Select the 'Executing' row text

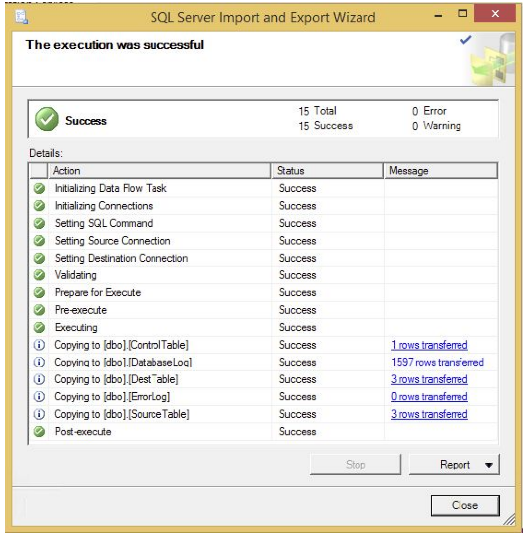click(x=76, y=327)
